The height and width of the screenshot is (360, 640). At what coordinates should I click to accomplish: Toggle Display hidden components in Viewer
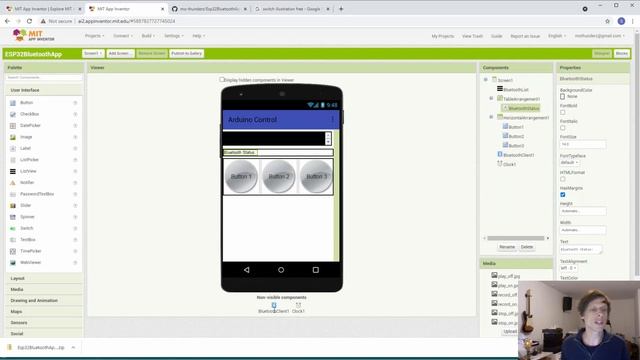pyautogui.click(x=222, y=80)
